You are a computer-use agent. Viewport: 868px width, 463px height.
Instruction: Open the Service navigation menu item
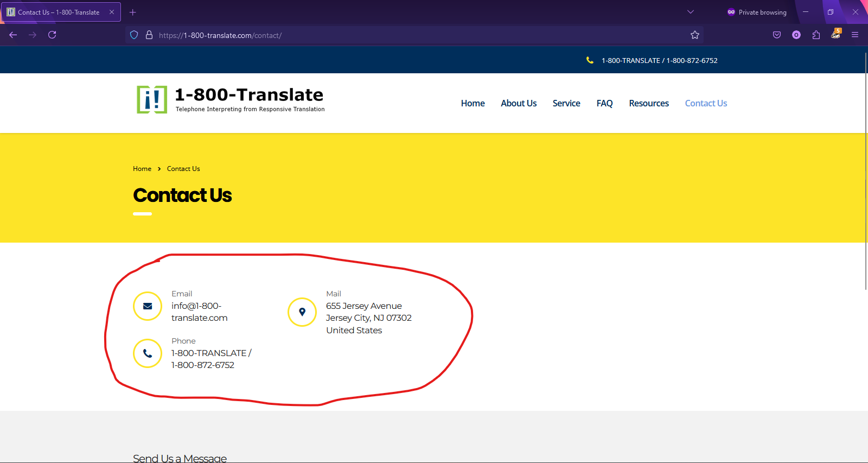click(566, 103)
